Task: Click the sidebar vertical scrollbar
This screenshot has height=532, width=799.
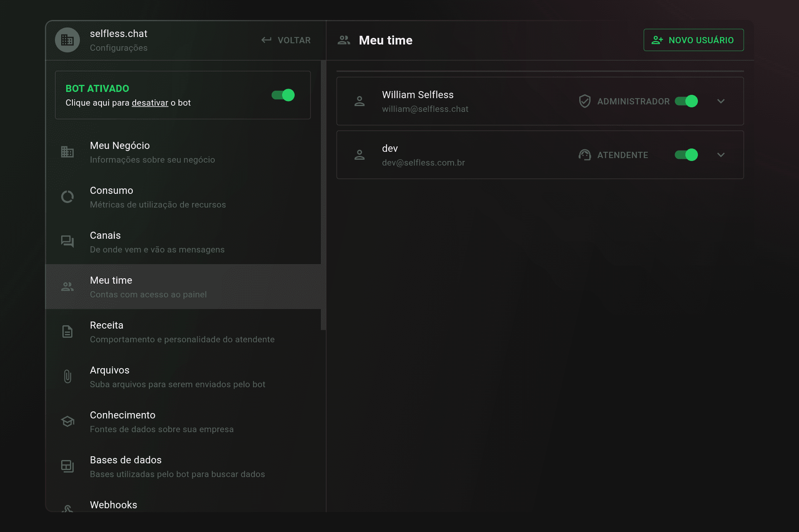Action: point(323,195)
